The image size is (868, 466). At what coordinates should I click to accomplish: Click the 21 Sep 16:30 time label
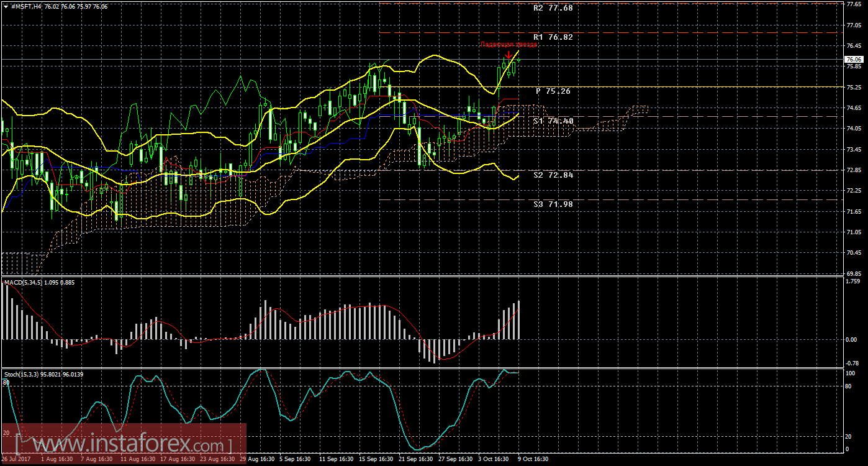pyautogui.click(x=414, y=459)
